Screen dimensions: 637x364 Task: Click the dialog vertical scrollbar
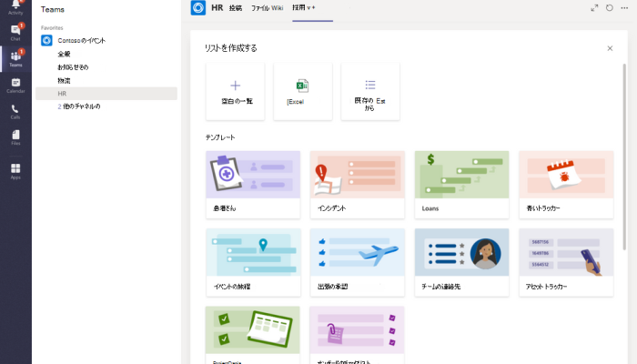624,157
